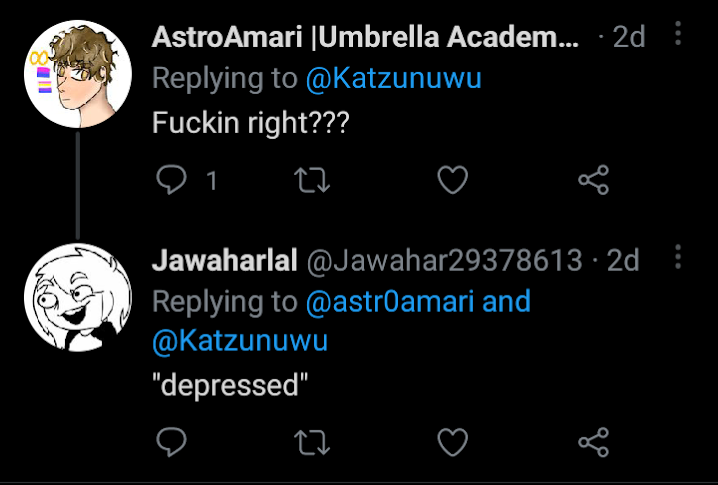
Task: Open the @astr0amari mention link
Action: point(390,302)
